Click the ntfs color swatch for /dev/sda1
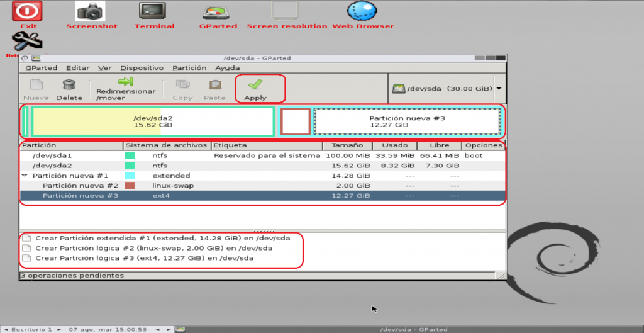Screen dimensions: 644x333 coord(130,156)
